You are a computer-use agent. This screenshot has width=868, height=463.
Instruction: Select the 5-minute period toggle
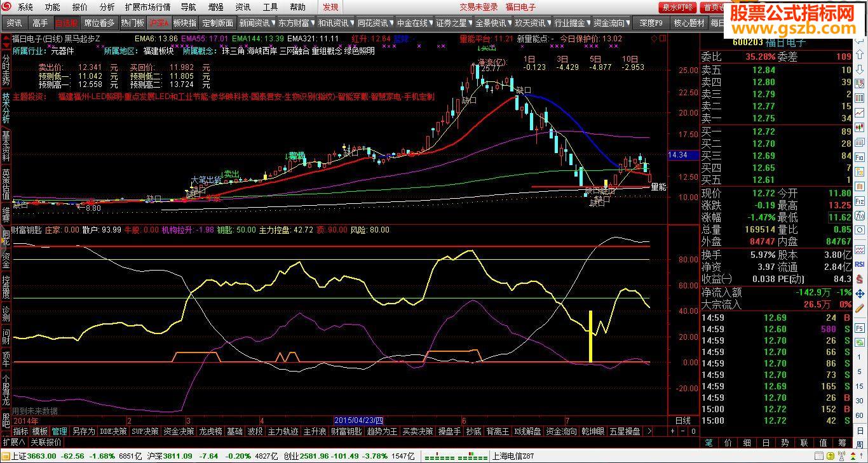(859, 372)
